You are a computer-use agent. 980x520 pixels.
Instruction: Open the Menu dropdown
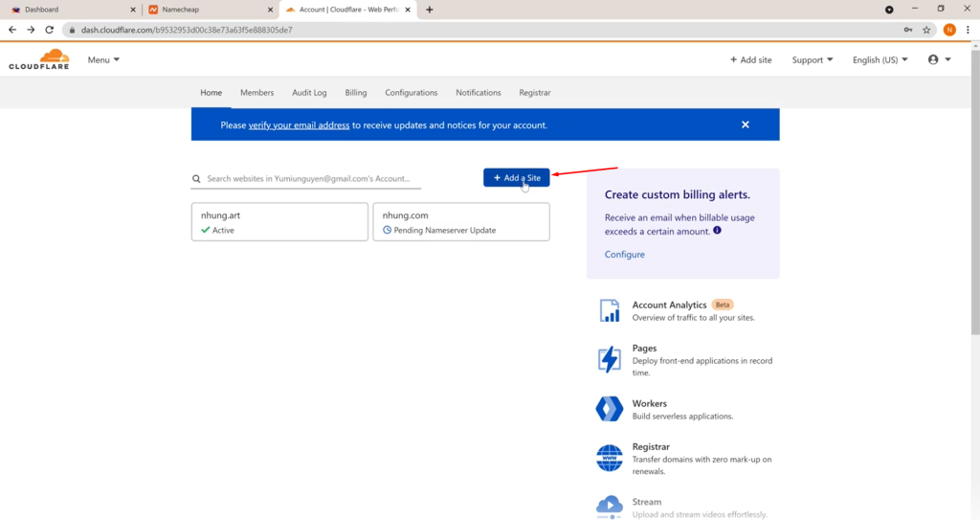pyautogui.click(x=103, y=60)
